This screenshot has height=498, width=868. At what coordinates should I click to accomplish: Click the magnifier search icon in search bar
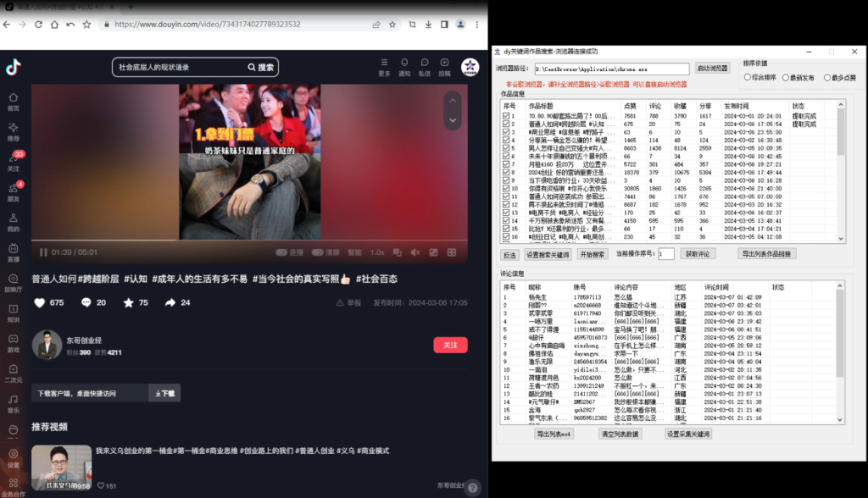251,66
